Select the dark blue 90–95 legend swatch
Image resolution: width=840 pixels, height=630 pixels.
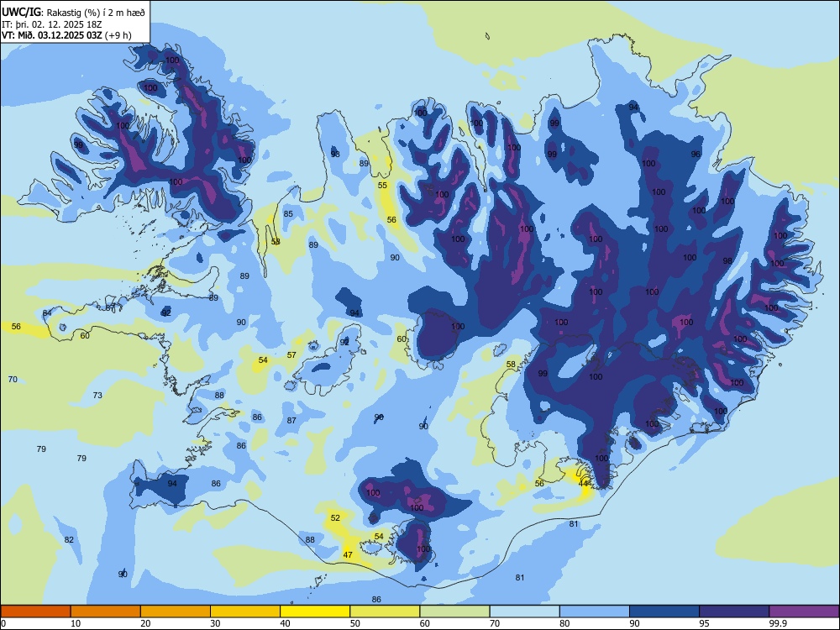(x=664, y=612)
